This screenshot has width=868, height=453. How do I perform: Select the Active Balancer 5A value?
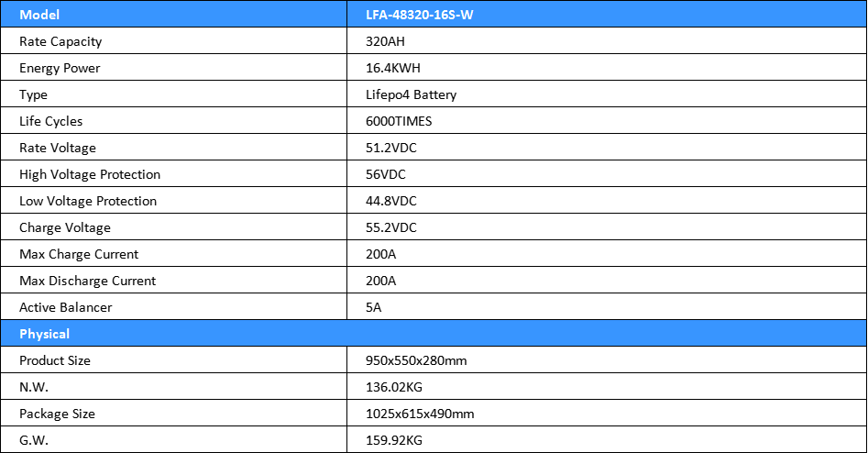pyautogui.click(x=373, y=307)
